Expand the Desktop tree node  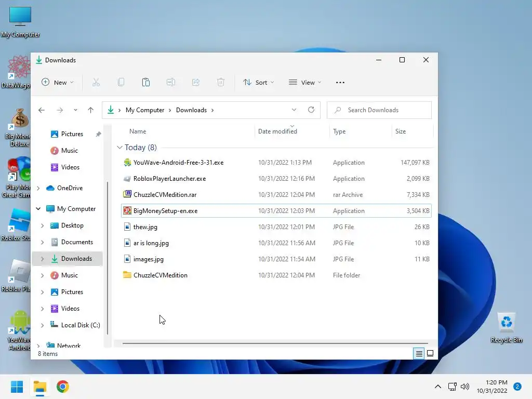43,225
